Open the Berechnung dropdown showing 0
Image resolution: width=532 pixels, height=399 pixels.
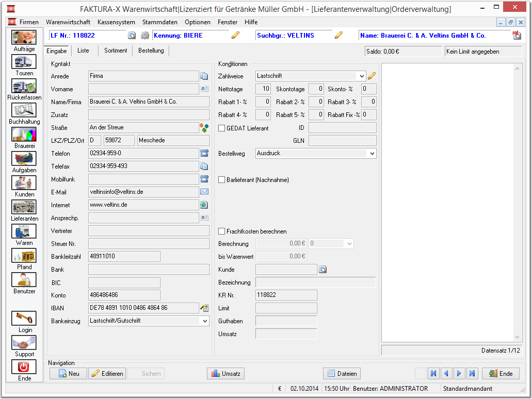[349, 243]
